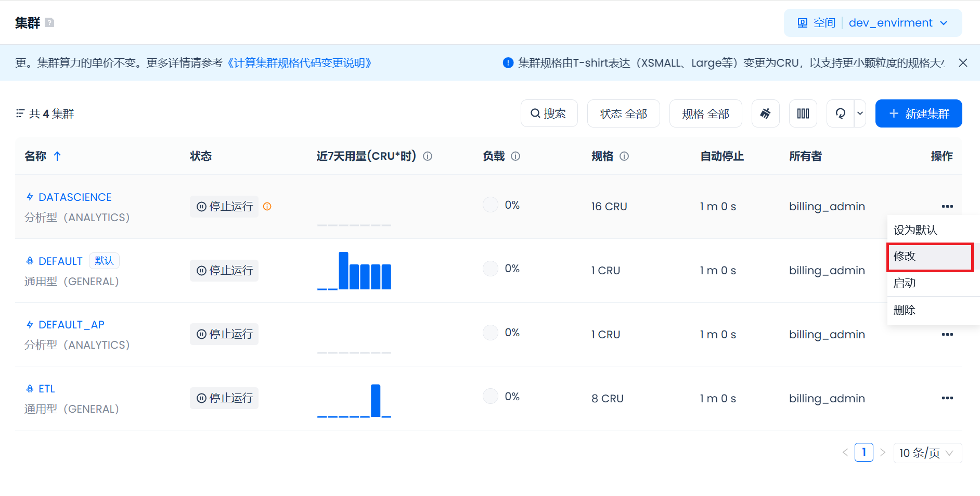Screen dimensions: 980x496
Task: Click the clear filters broom icon
Action: [x=765, y=113]
